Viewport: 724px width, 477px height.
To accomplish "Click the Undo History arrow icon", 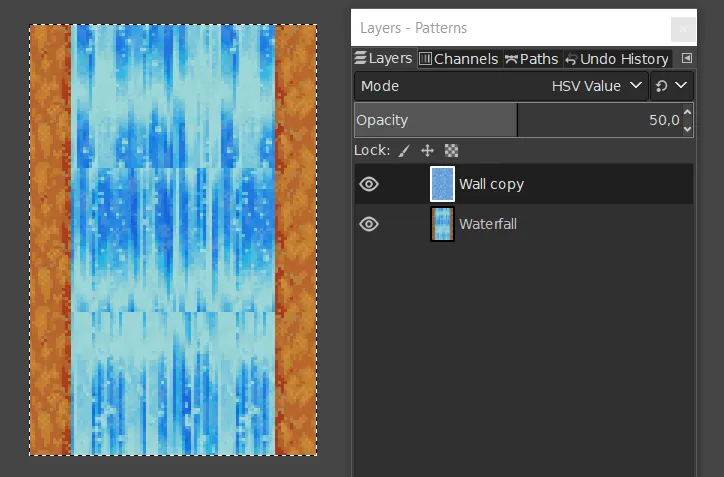I will 571,60.
